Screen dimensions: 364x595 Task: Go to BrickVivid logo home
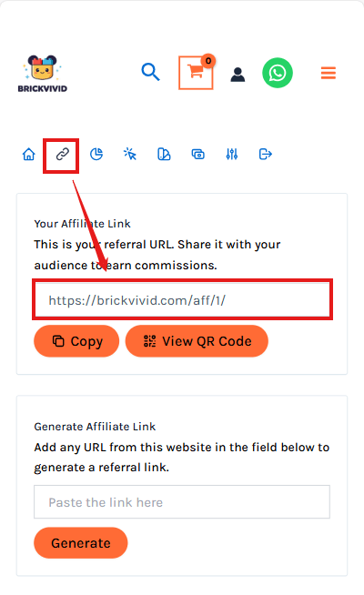coord(43,74)
